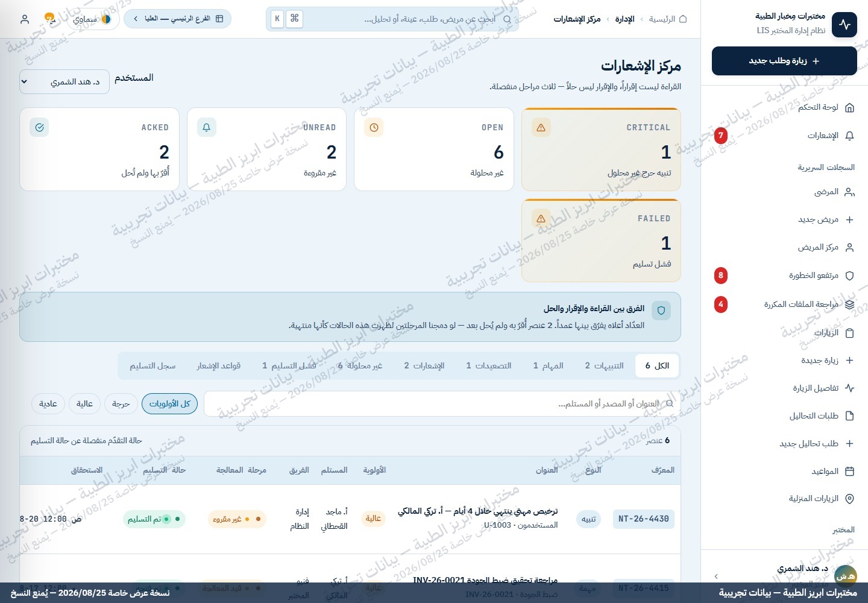Click the lab logo pulse icon
The width and height of the screenshot is (868, 603).
(x=844, y=25)
